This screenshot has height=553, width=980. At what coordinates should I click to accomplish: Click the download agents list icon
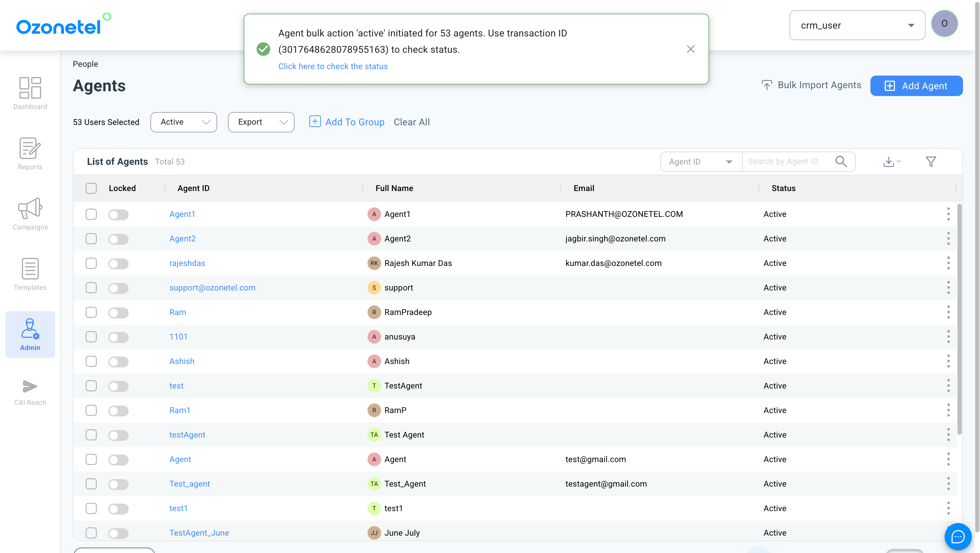pyautogui.click(x=889, y=162)
